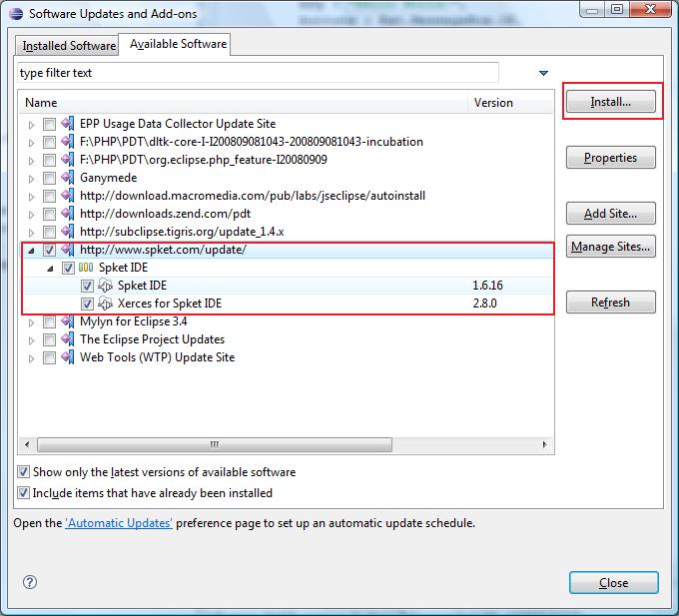The width and height of the screenshot is (679, 616).
Task: Click the spket.com update site icon
Action: point(68,250)
